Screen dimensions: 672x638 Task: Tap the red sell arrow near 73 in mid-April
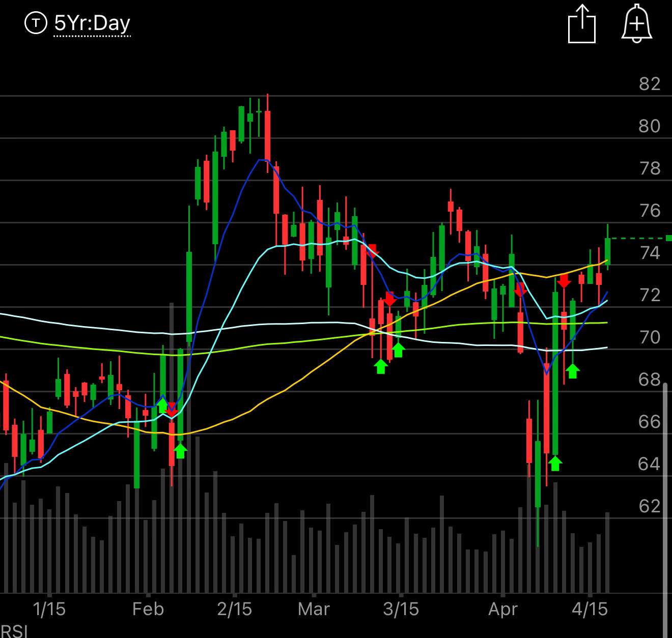[563, 280]
